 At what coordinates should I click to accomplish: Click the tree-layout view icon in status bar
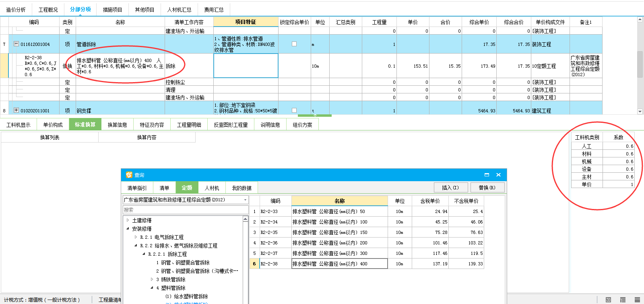click(x=623, y=300)
